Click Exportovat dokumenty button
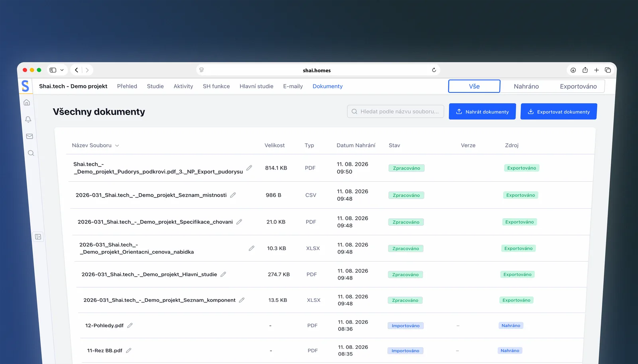Image resolution: width=638 pixels, height=364 pixels. pos(559,112)
